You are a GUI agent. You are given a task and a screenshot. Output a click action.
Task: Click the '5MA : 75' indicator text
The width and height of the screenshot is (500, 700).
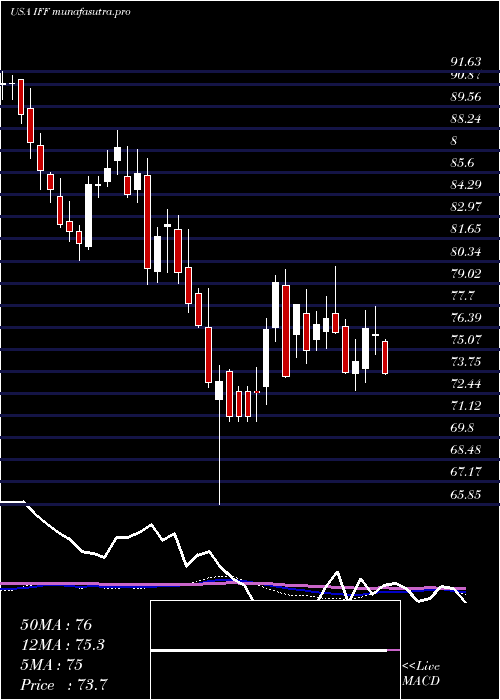pyautogui.click(x=51, y=665)
